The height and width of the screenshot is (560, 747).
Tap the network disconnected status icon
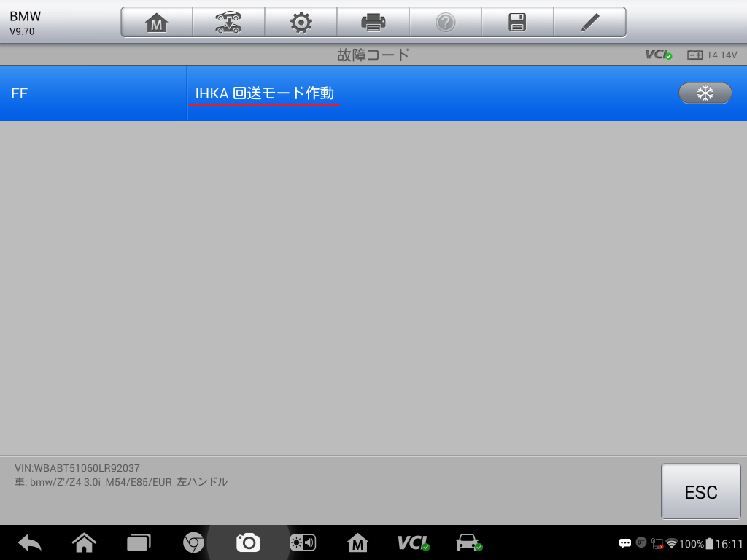pyautogui.click(x=657, y=543)
